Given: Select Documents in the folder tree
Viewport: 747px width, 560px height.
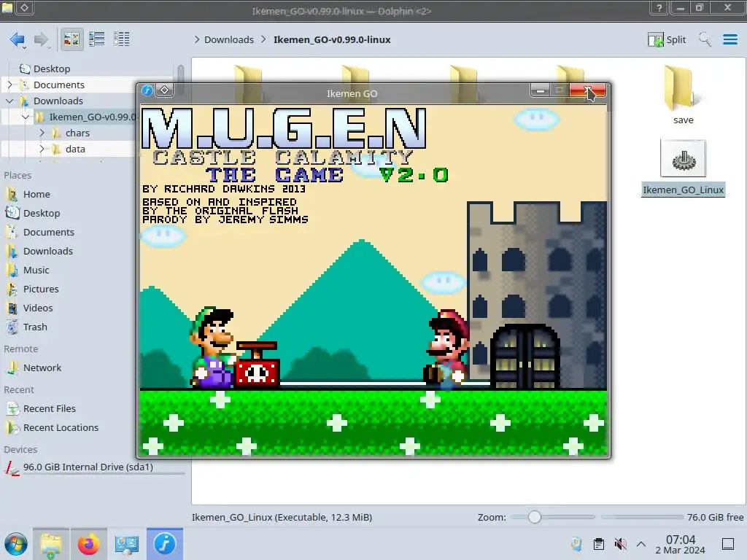Looking at the screenshot, I should pos(58,85).
